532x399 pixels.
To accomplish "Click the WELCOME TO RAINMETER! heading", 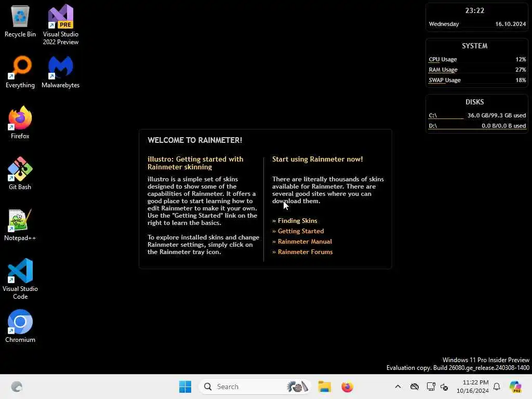I will [195, 140].
